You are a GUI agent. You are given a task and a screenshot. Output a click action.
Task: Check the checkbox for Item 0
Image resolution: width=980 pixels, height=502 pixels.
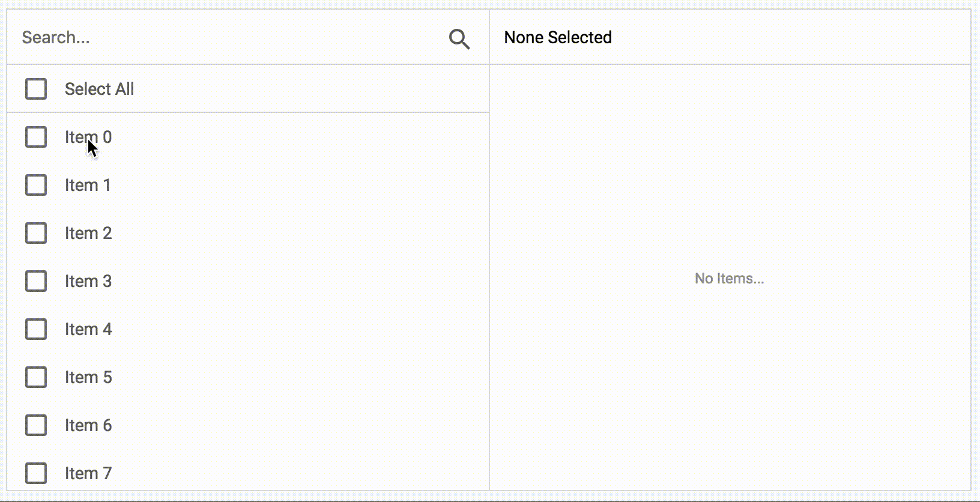(x=35, y=137)
